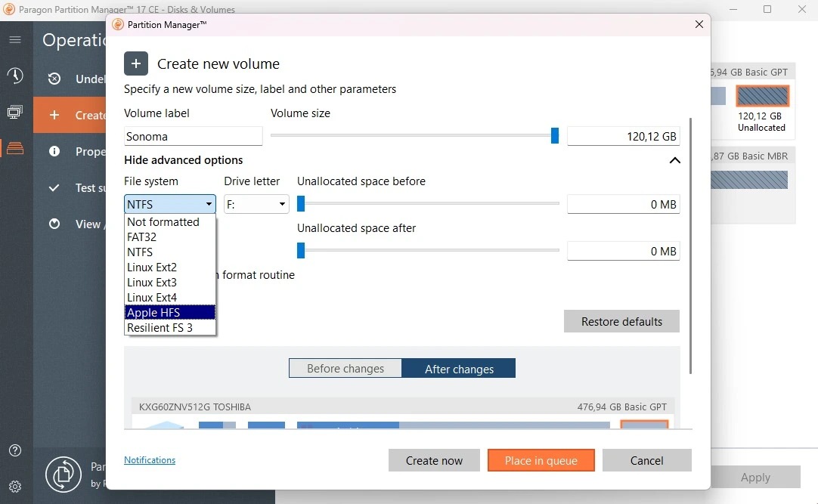
Task: Choose Apple HFS file system
Action: [169, 312]
